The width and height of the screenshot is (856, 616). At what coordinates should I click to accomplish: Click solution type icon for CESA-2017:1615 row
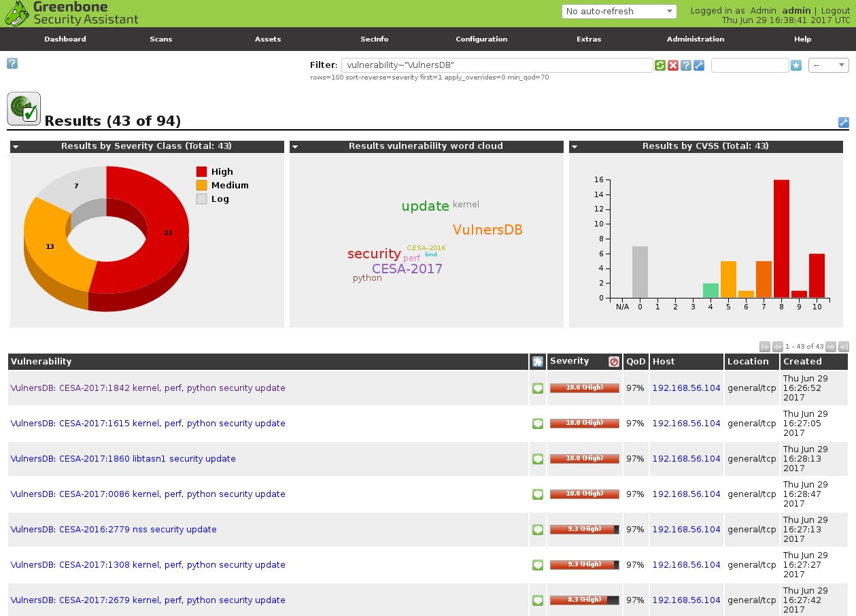[x=538, y=424]
